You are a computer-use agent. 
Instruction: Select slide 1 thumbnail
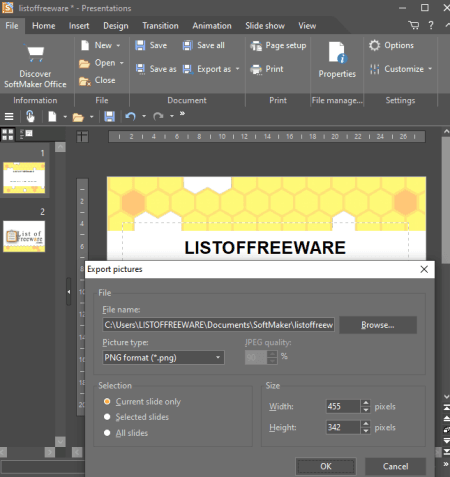(24, 178)
